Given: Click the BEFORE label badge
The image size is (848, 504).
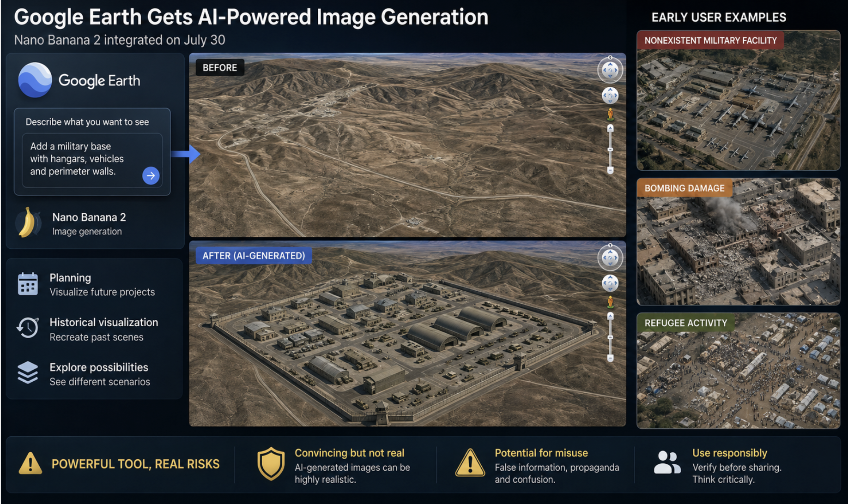Looking at the screenshot, I should 220,68.
